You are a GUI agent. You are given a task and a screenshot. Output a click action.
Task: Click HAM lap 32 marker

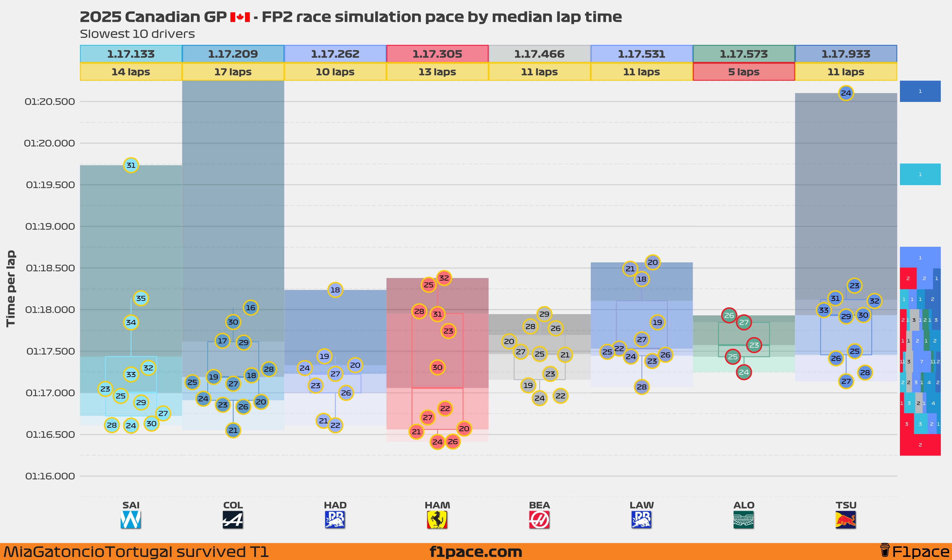click(444, 278)
